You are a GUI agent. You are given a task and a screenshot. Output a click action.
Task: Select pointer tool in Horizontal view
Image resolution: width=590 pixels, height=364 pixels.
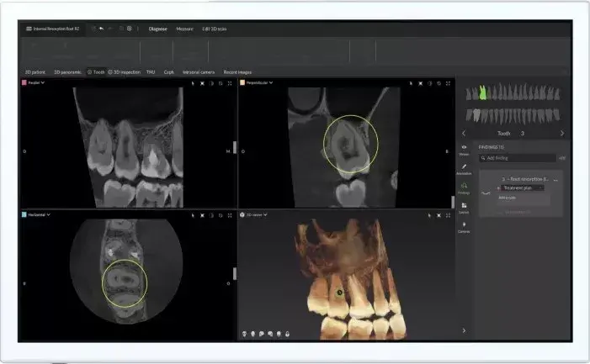(x=193, y=215)
